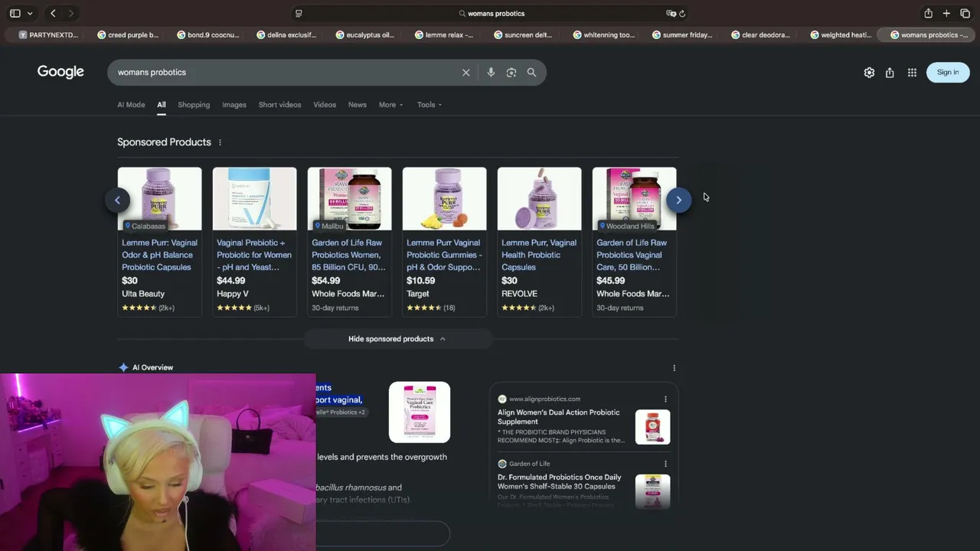Switch to the summer friday browser tab
Viewport: 980px width, 551px height.
click(x=681, y=34)
